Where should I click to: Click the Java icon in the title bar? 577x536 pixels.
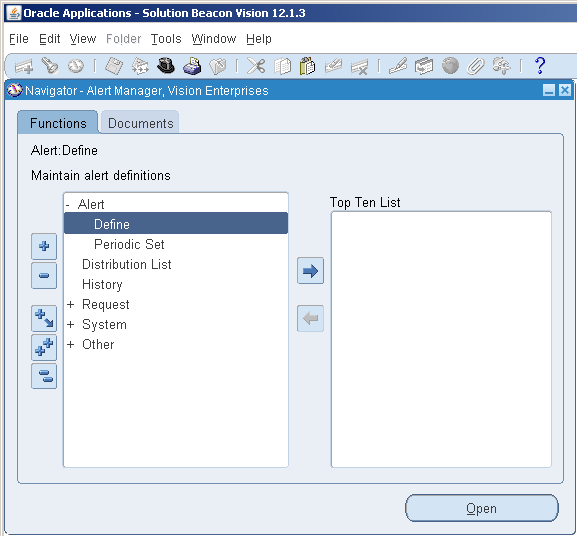click(x=14, y=13)
